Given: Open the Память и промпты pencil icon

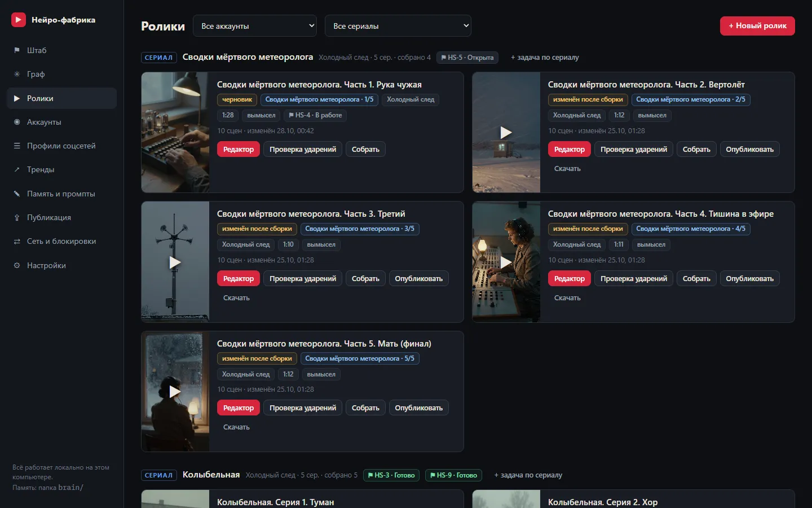Looking at the screenshot, I should point(17,194).
